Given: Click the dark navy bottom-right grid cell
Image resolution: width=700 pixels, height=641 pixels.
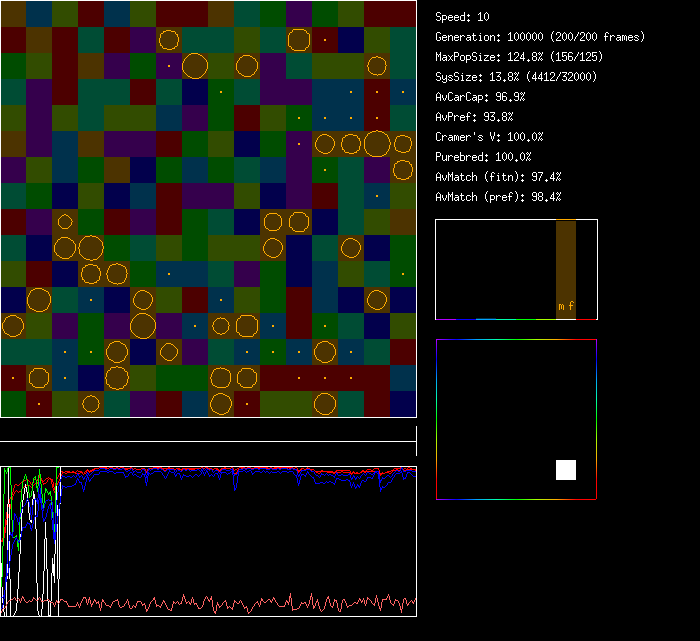Looking at the screenshot, I should (403, 404).
